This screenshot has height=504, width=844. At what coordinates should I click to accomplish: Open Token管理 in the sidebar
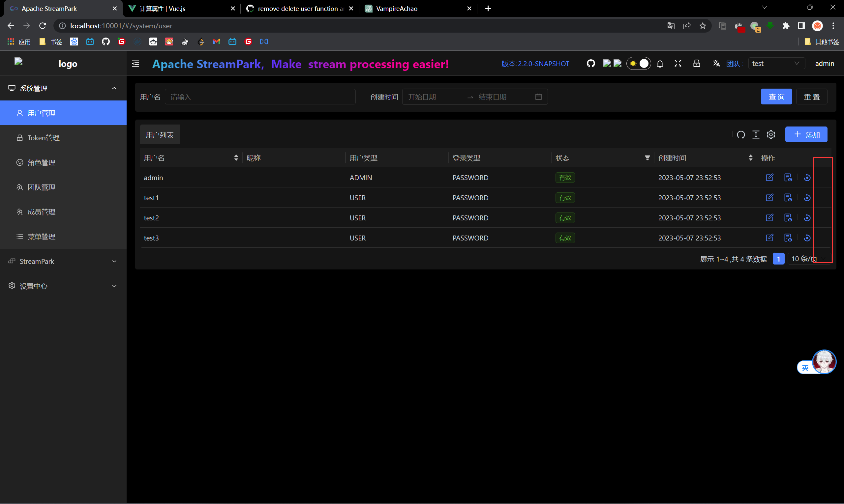point(44,138)
